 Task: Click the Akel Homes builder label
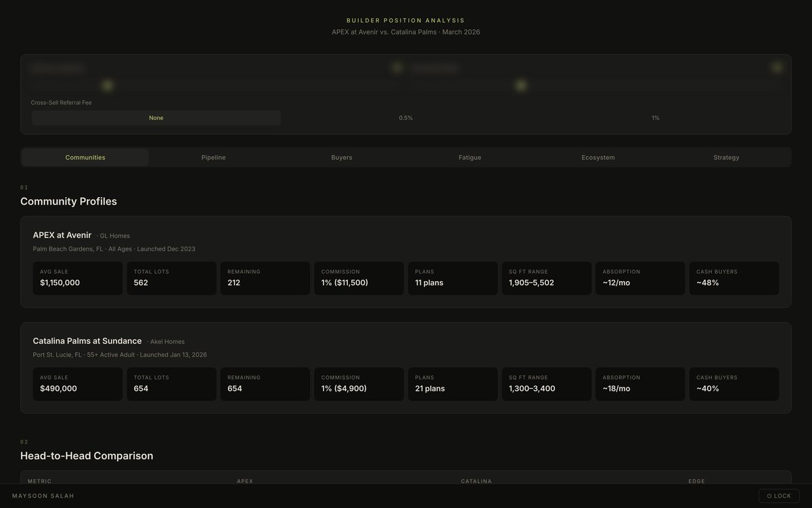pyautogui.click(x=167, y=341)
